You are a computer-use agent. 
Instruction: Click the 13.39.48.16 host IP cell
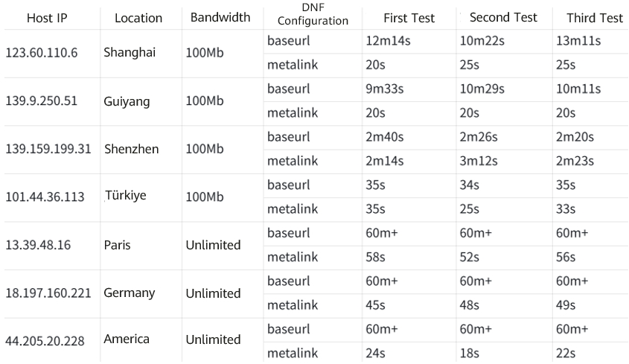pos(38,245)
